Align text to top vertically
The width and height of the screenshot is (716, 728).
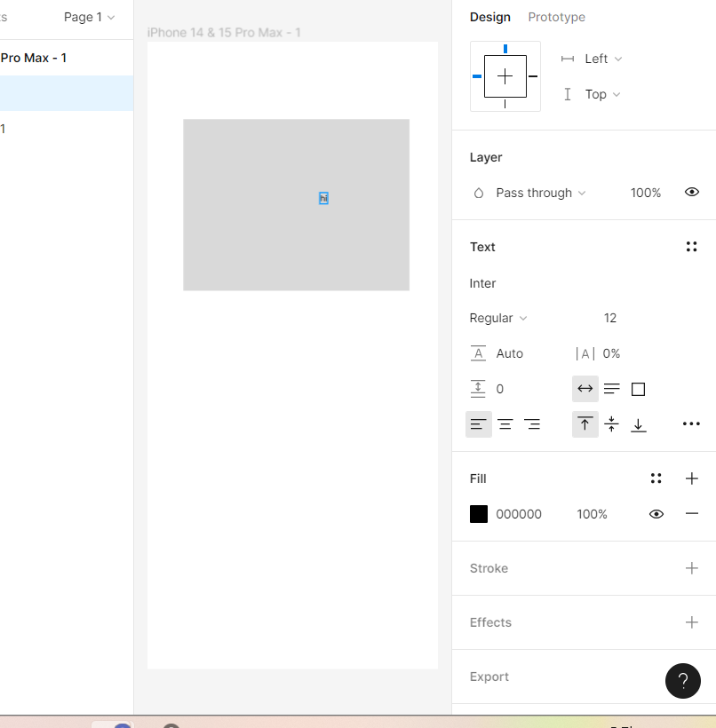(585, 423)
